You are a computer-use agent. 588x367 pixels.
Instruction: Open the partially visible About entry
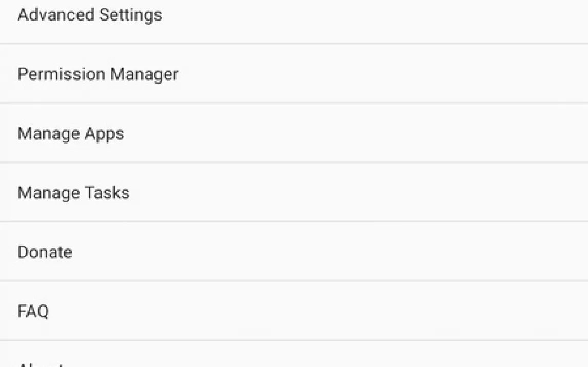(41, 363)
